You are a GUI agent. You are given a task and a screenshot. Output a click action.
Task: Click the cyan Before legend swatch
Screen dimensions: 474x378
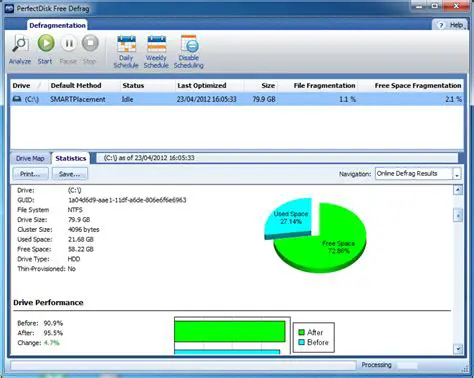click(301, 342)
